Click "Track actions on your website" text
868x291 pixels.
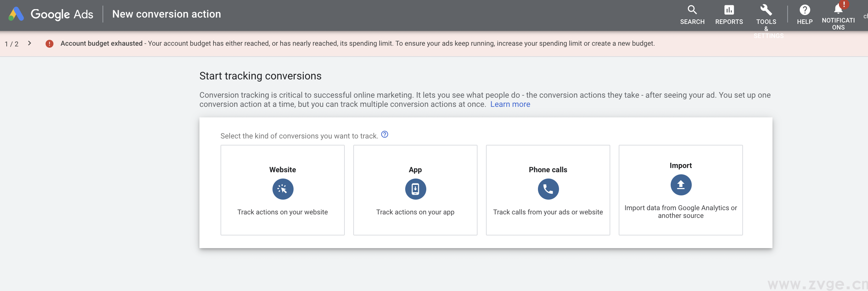pos(283,212)
